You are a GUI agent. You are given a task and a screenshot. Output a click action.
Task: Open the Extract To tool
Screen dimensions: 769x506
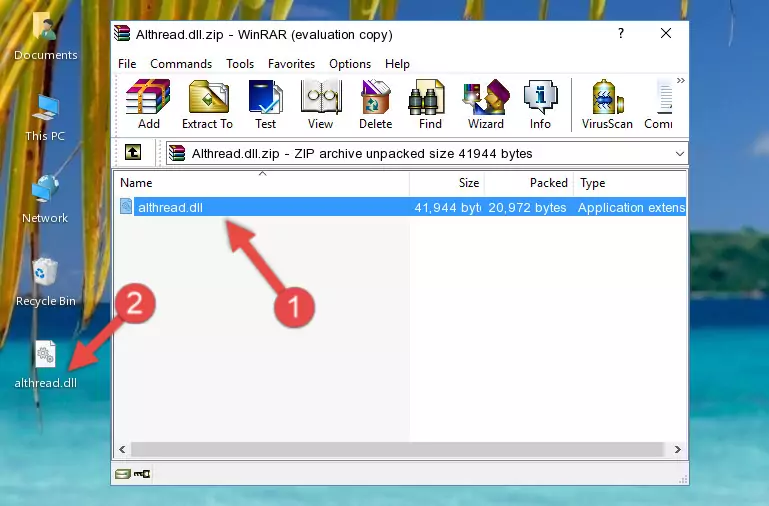point(207,104)
